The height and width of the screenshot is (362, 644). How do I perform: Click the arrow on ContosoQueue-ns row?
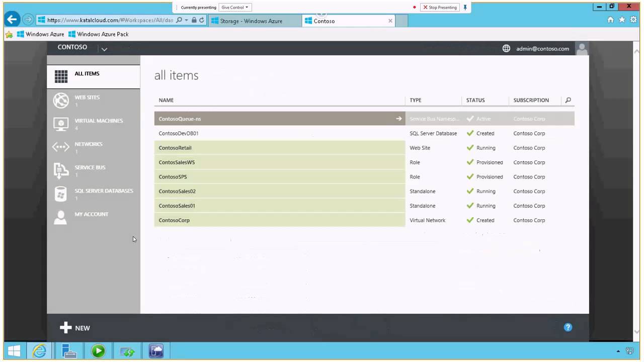pos(399,119)
